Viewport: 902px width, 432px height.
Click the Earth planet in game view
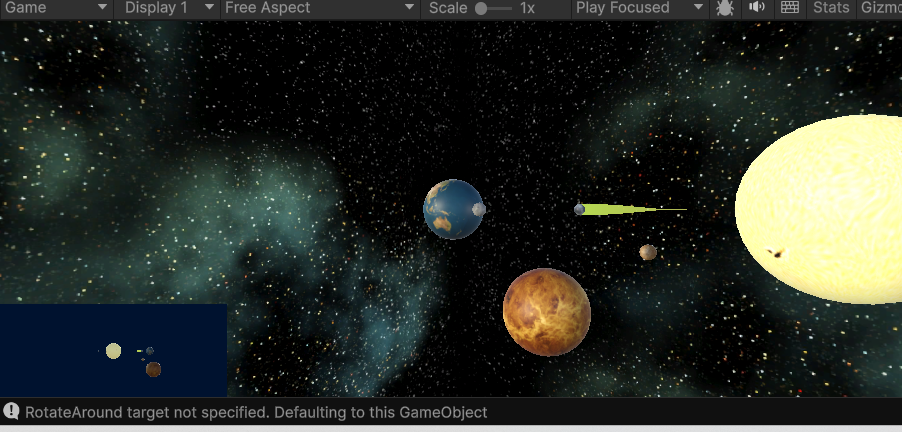coord(453,209)
